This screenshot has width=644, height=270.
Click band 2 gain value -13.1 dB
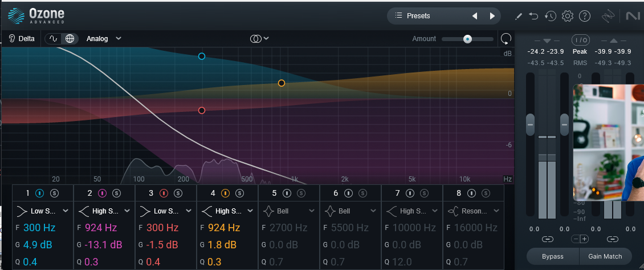(104, 245)
